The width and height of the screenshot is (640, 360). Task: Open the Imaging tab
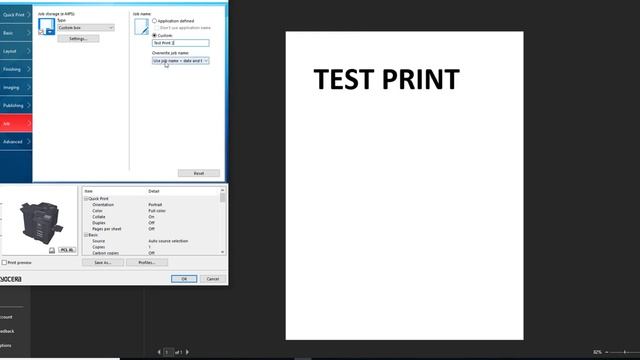16,87
